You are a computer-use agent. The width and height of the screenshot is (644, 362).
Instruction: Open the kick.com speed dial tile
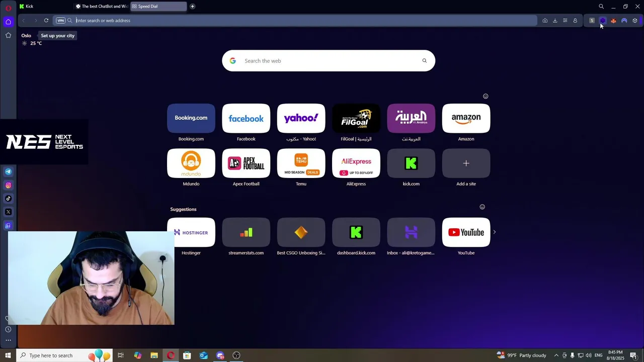coord(411,163)
